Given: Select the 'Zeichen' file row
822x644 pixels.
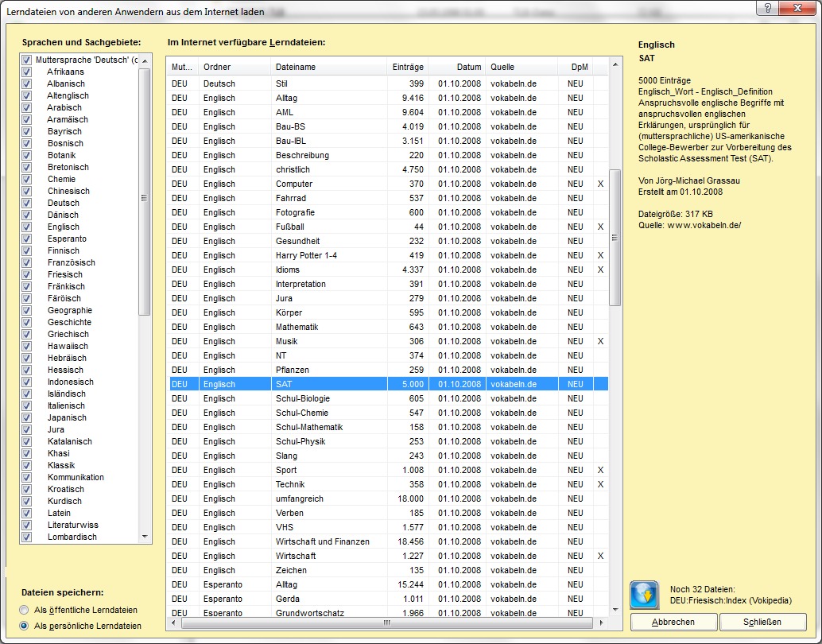Looking at the screenshot, I should coord(388,570).
